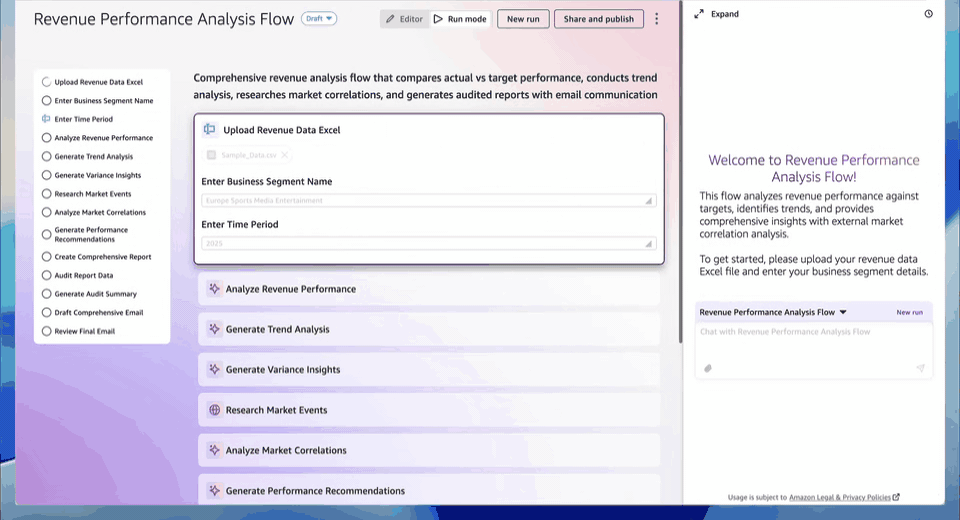The width and height of the screenshot is (960, 520).
Task: Click the Generate Trend Analysis step circle
Action: (x=46, y=156)
